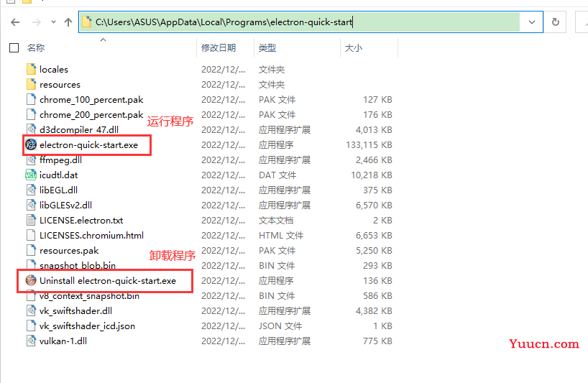588x383 pixels.
Task: Select file name vk_swiftshader_icd.json
Action: point(87,326)
